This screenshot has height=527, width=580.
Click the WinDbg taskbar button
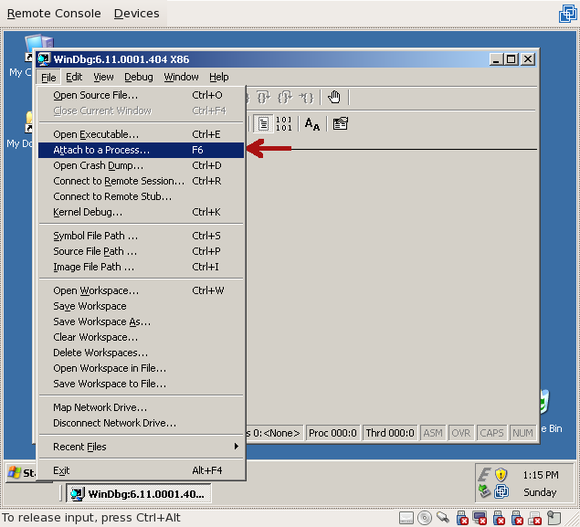139,494
